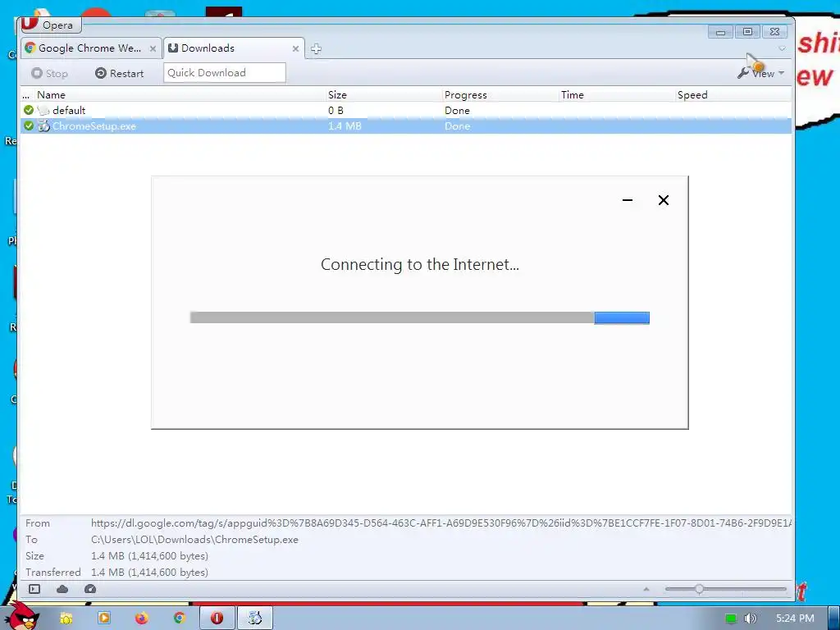This screenshot has width=840, height=630.
Task: Minimize the Chrome installer dialog
Action: point(628,200)
